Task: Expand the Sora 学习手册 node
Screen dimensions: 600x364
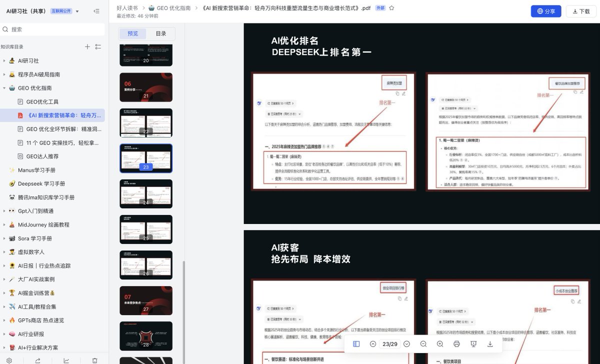Action: (x=4, y=238)
